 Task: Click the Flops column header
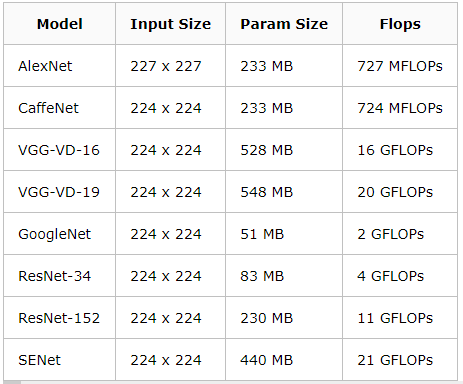(x=400, y=24)
